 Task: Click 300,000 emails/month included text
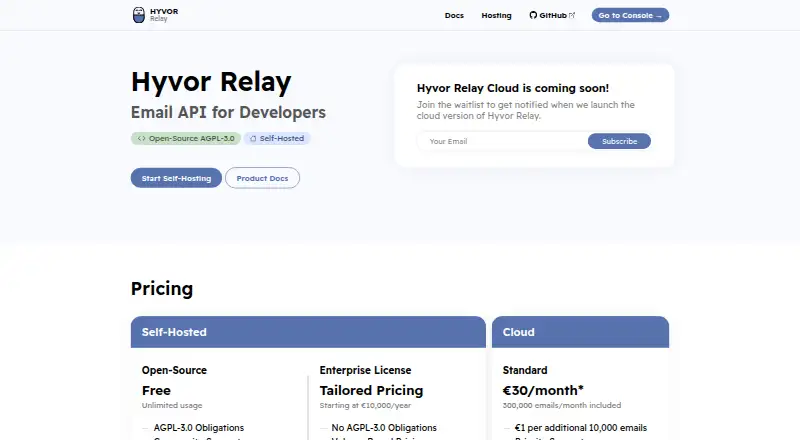coord(562,405)
